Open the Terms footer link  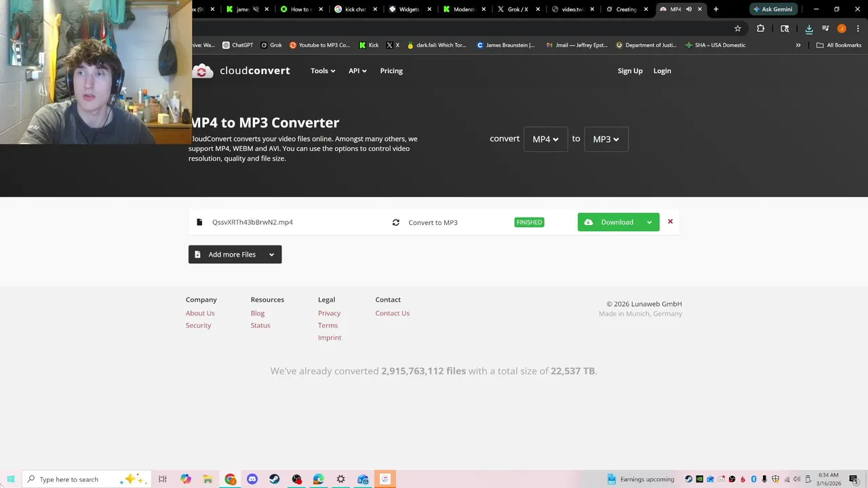pyautogui.click(x=328, y=325)
